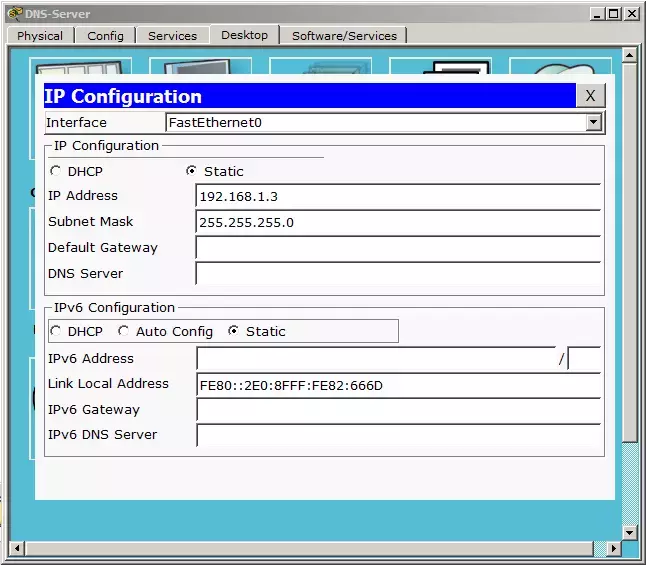The image size is (646, 565).
Task: Click the DNS-Server window title icon
Action: (15, 14)
